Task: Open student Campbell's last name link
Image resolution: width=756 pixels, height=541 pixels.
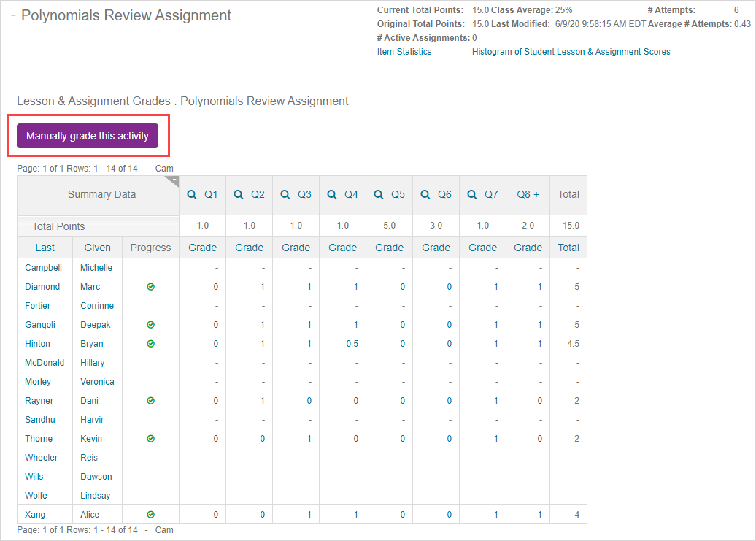Action: pyautogui.click(x=43, y=268)
